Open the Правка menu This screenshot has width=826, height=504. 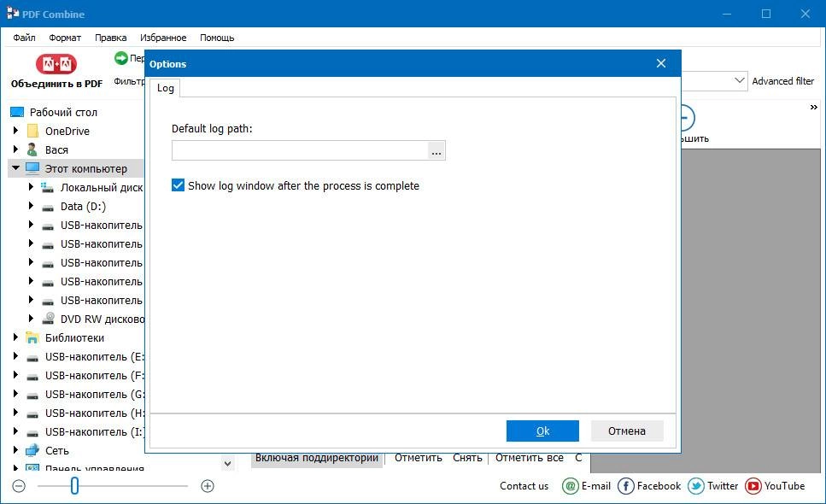tap(111, 38)
